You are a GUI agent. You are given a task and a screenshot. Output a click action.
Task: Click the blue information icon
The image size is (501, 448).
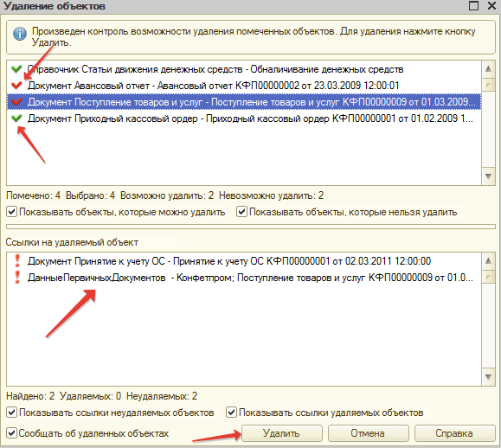click(20, 34)
